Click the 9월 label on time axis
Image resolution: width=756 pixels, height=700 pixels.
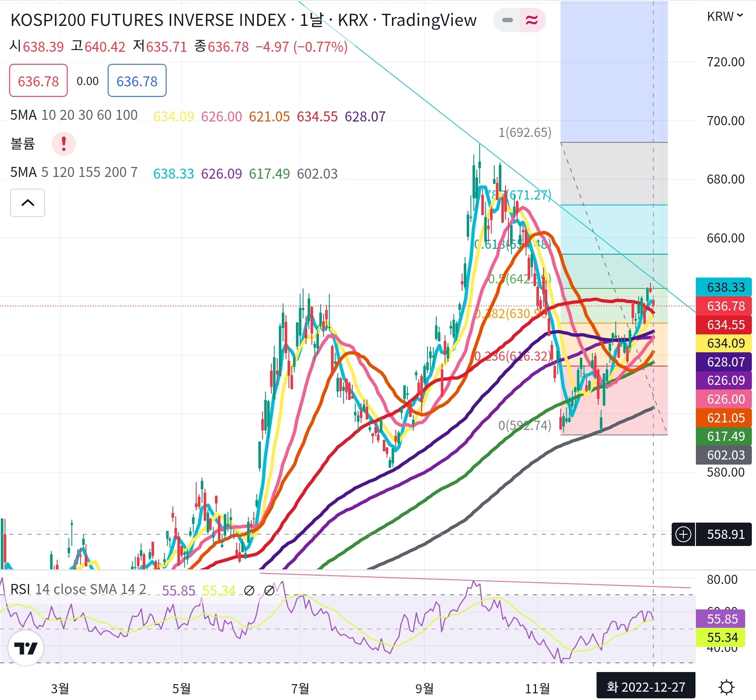[x=425, y=688]
